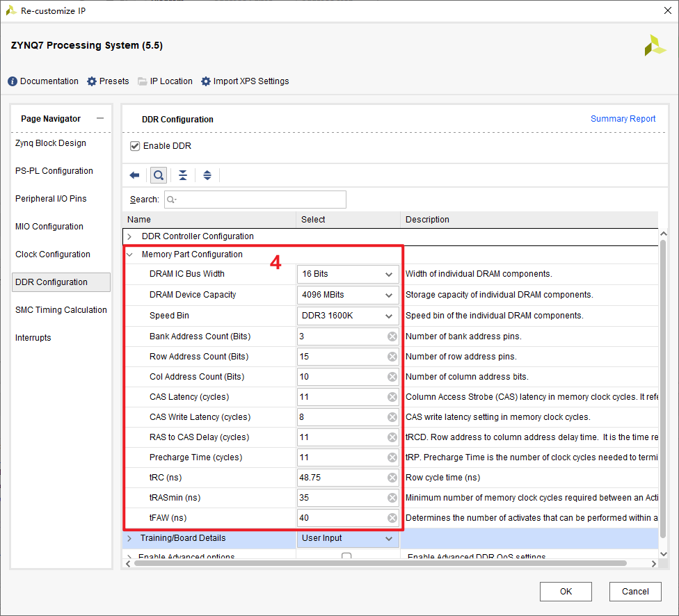The image size is (679, 616).
Task: Click the expand all toolbar icon
Action: pyautogui.click(x=207, y=175)
